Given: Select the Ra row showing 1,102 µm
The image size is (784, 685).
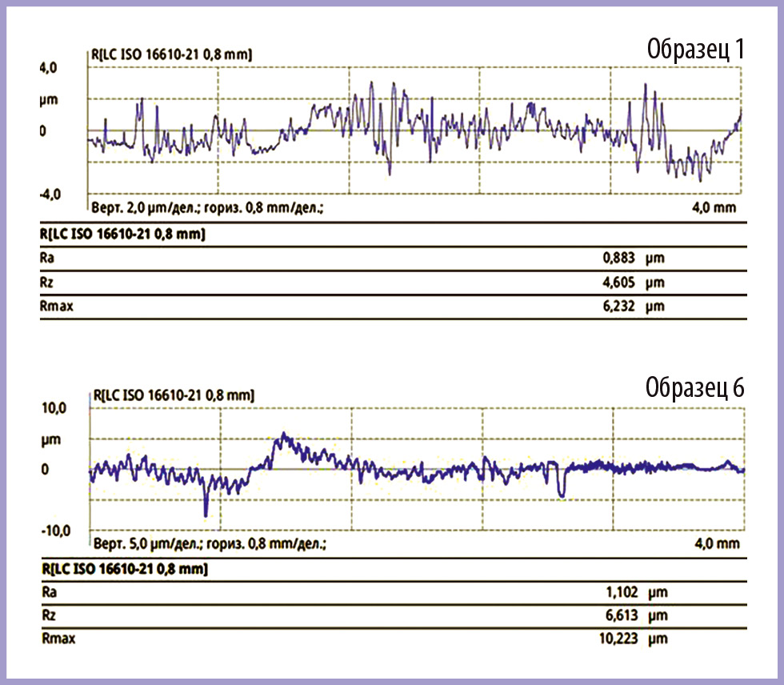Looking at the screenshot, I should (394, 593).
